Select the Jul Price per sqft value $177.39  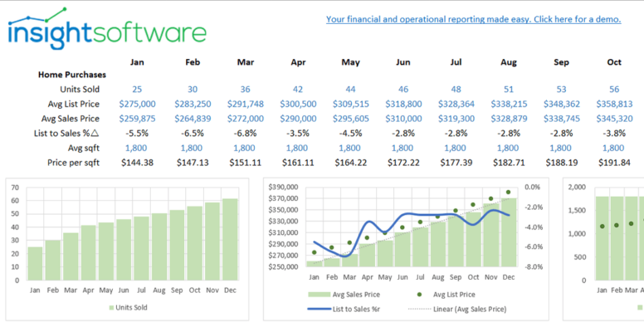(x=456, y=163)
